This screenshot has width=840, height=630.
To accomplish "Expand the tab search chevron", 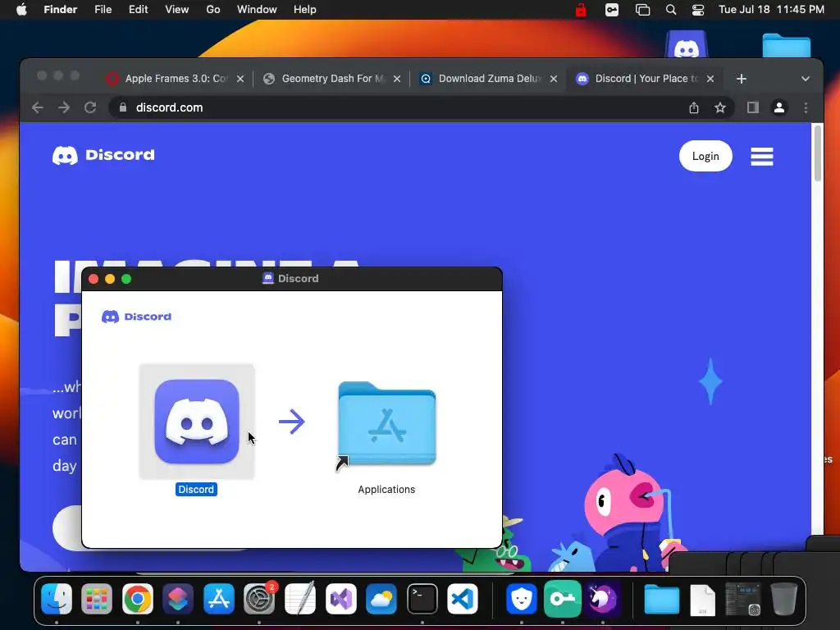I will (x=806, y=79).
